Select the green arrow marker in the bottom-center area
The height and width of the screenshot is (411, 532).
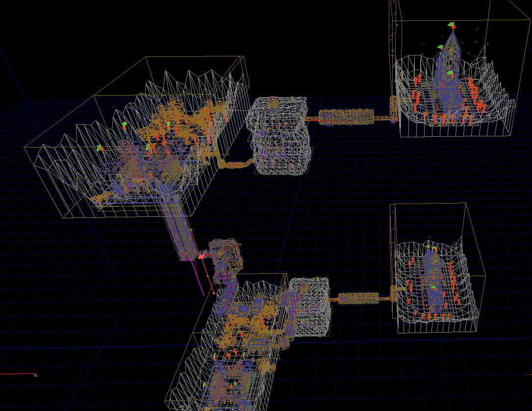click(x=214, y=355)
